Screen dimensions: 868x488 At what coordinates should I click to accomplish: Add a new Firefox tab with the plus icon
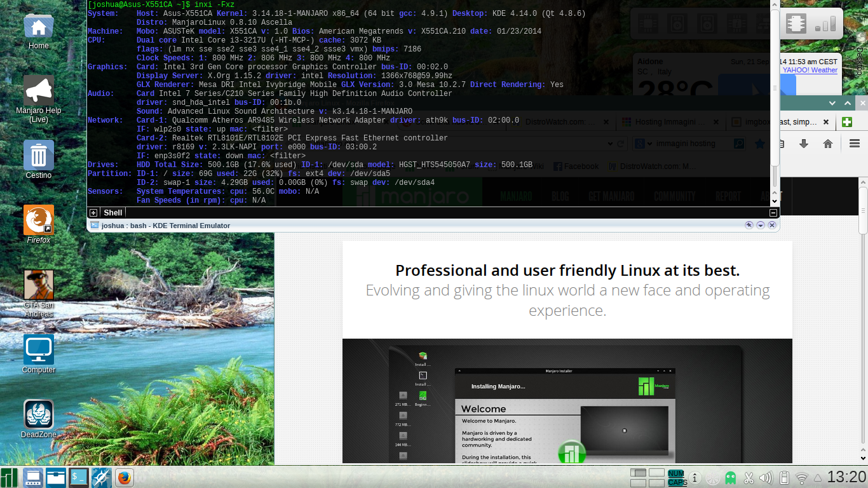click(846, 122)
